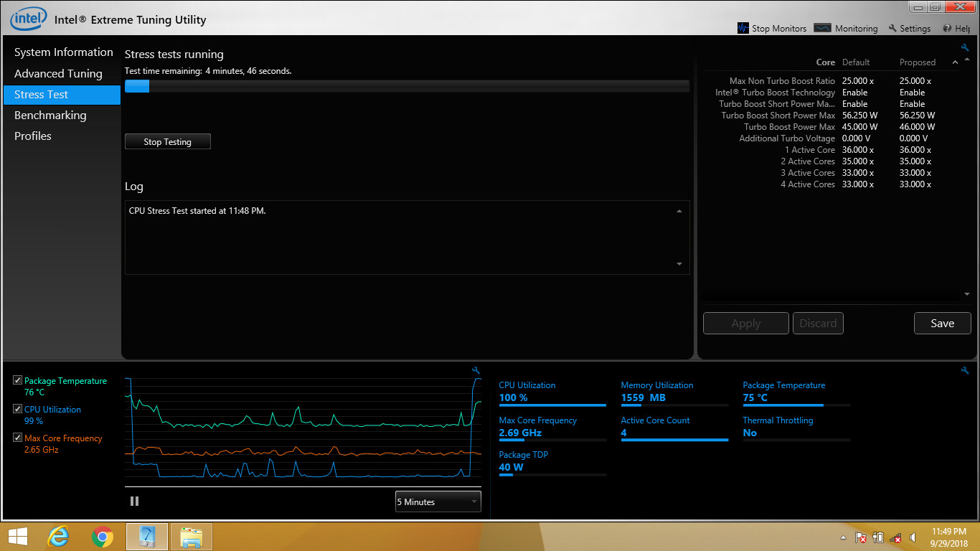Click the Package TDP 40 W bar
Viewport: 980px width, 551px height.
552,474
